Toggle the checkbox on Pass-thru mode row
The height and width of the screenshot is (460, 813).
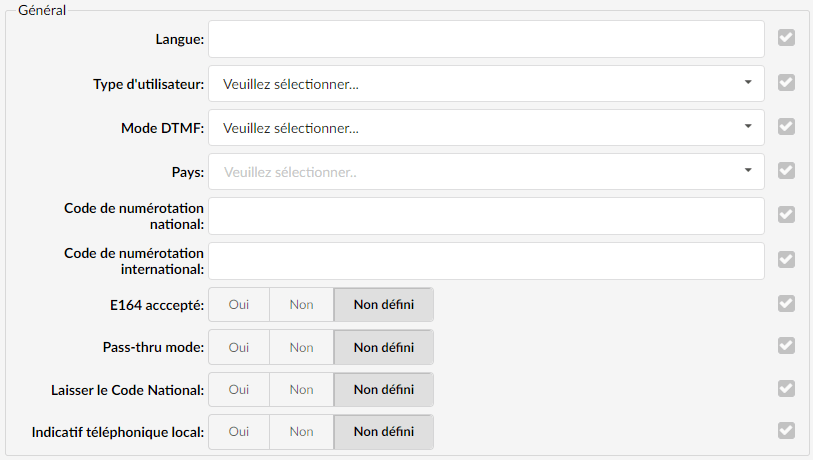pos(786,346)
